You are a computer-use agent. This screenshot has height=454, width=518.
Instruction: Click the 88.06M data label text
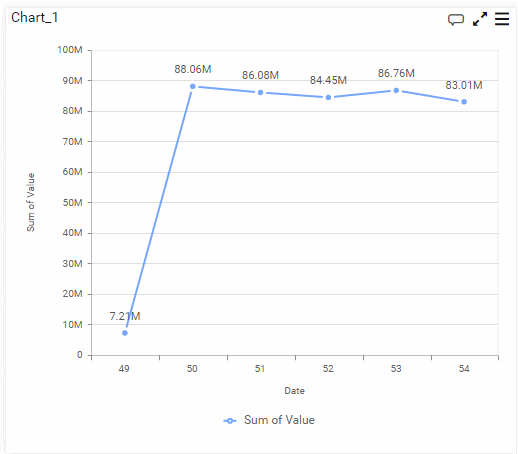193,69
